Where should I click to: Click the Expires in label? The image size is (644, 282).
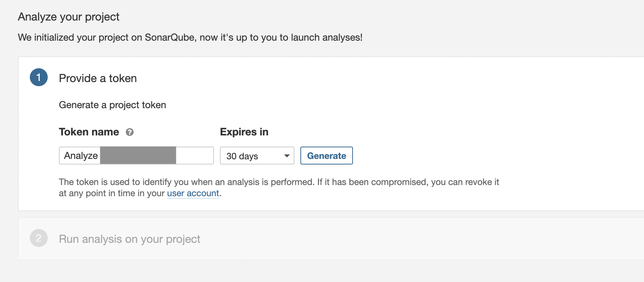point(244,132)
